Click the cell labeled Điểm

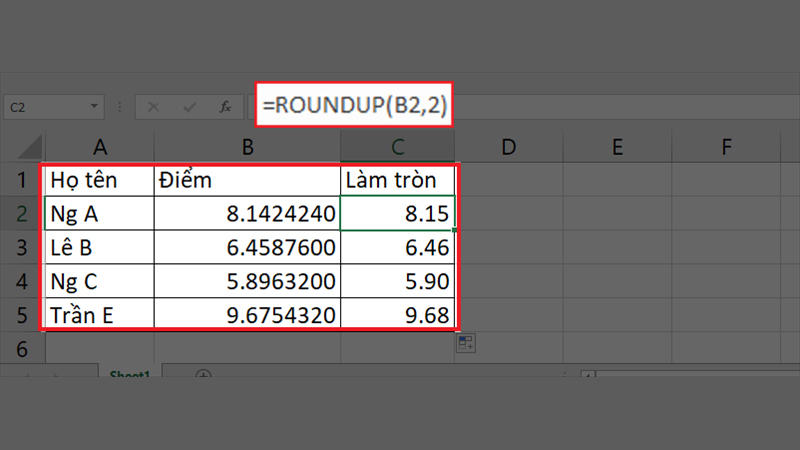tap(247, 180)
